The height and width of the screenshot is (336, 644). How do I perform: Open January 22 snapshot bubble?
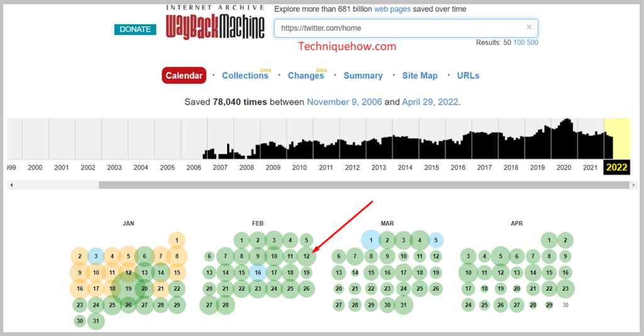tap(177, 288)
